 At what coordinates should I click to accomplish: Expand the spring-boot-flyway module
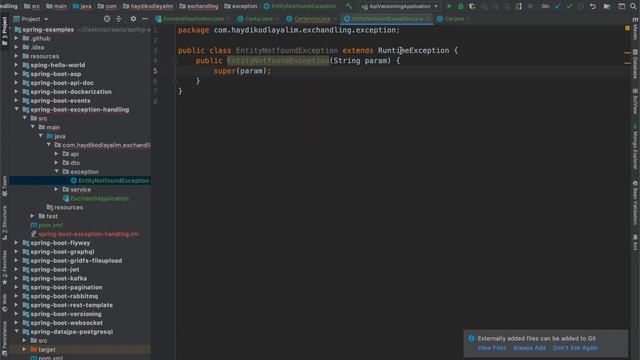click(x=17, y=243)
